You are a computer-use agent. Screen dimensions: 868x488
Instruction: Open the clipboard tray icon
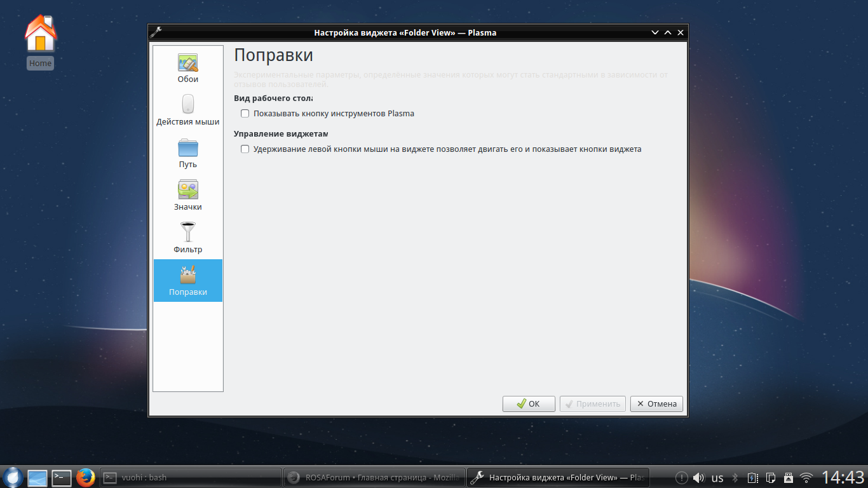(x=771, y=477)
